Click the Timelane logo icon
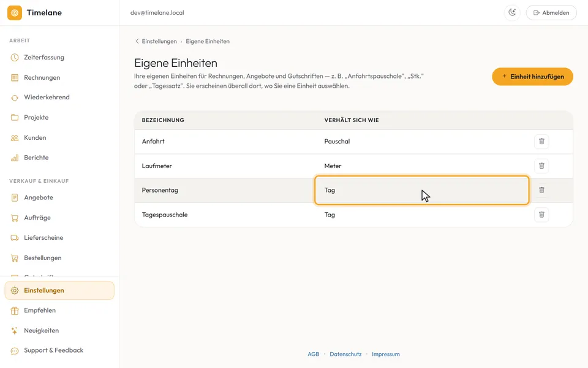The height and width of the screenshot is (368, 588). point(15,13)
